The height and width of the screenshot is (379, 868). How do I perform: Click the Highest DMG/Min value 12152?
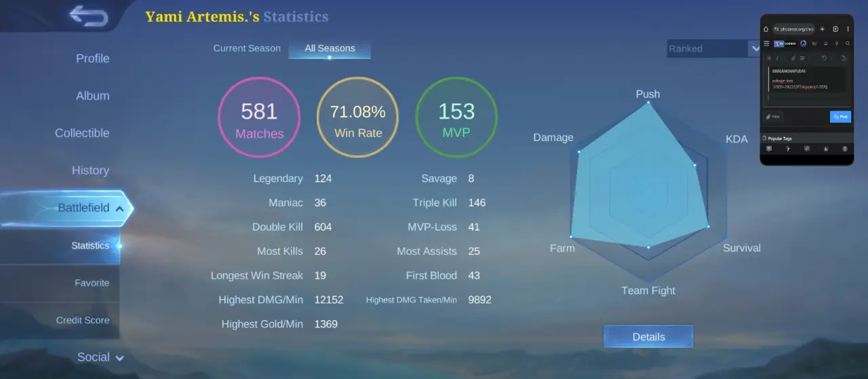[329, 300]
